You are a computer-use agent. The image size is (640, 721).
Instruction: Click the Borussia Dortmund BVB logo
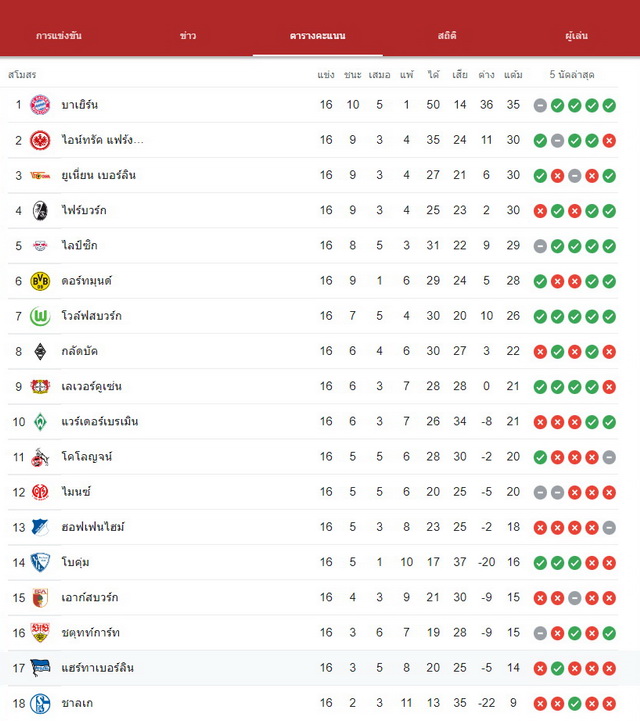[x=40, y=281]
